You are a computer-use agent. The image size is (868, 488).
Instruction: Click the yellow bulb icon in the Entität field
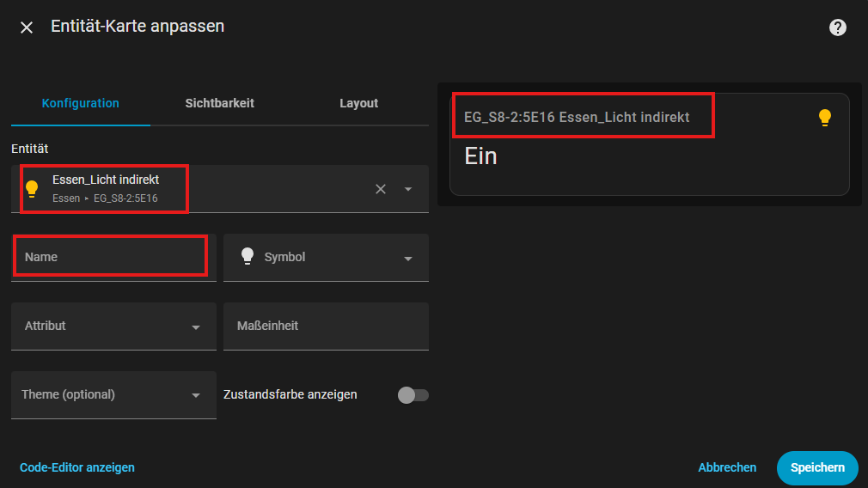tap(33, 189)
